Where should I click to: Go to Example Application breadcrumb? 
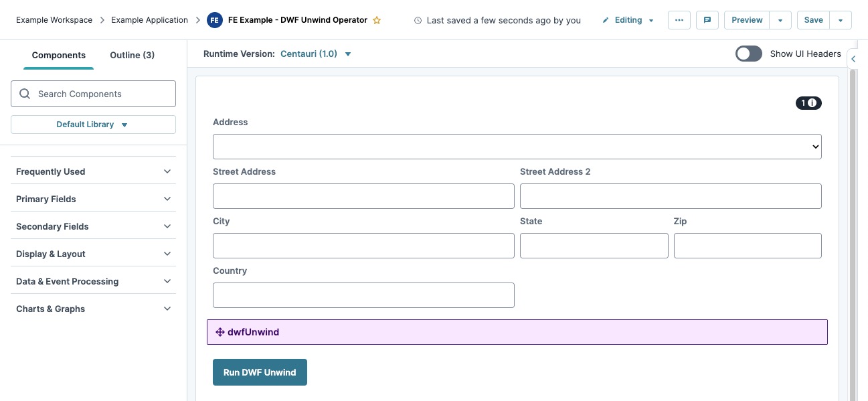(149, 20)
